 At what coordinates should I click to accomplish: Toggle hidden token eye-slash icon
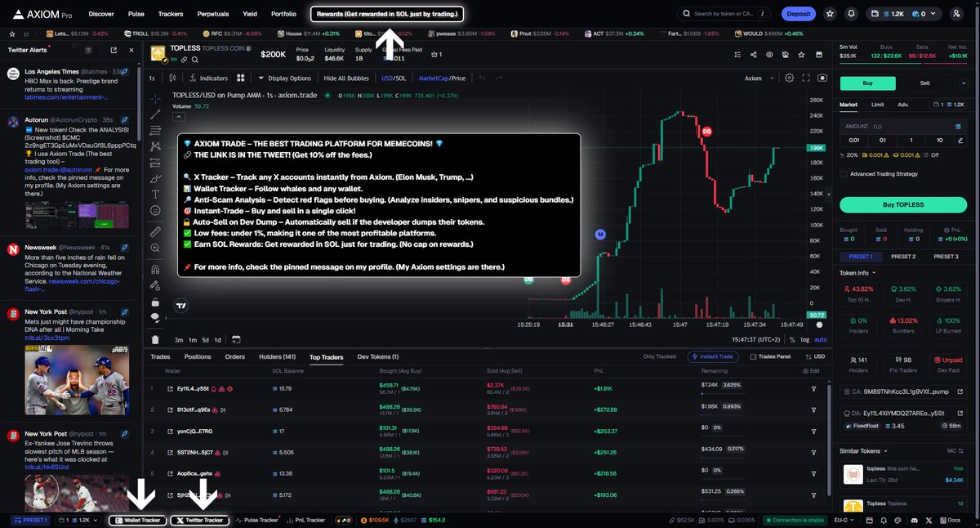coord(784,55)
